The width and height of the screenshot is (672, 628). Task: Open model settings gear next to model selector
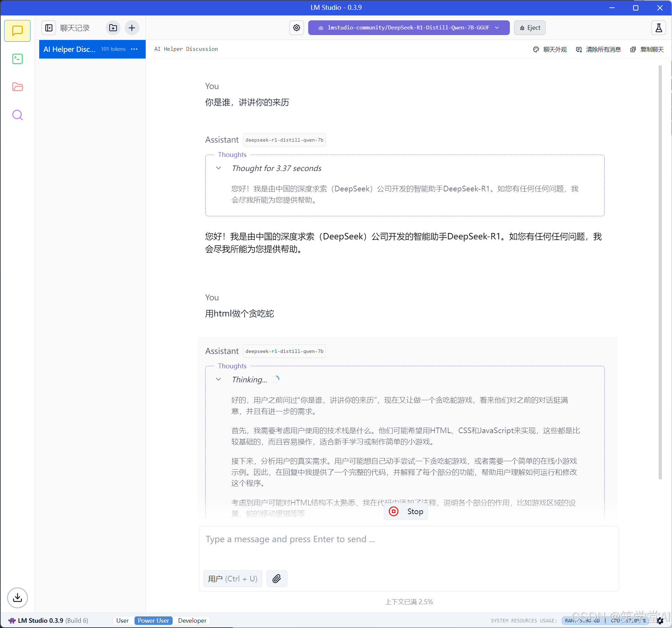coord(297,28)
